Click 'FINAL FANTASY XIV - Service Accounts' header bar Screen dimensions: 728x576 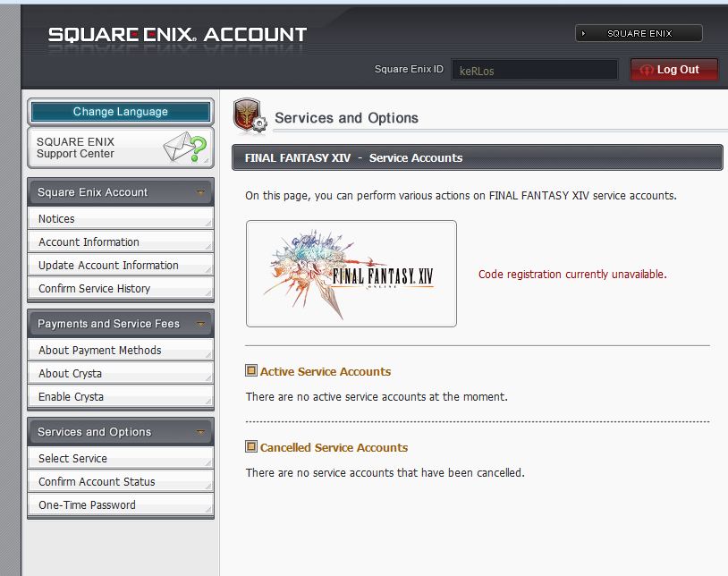(x=478, y=157)
